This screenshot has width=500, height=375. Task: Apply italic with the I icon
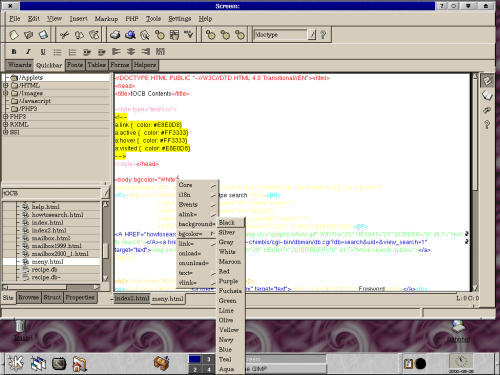tap(28, 52)
